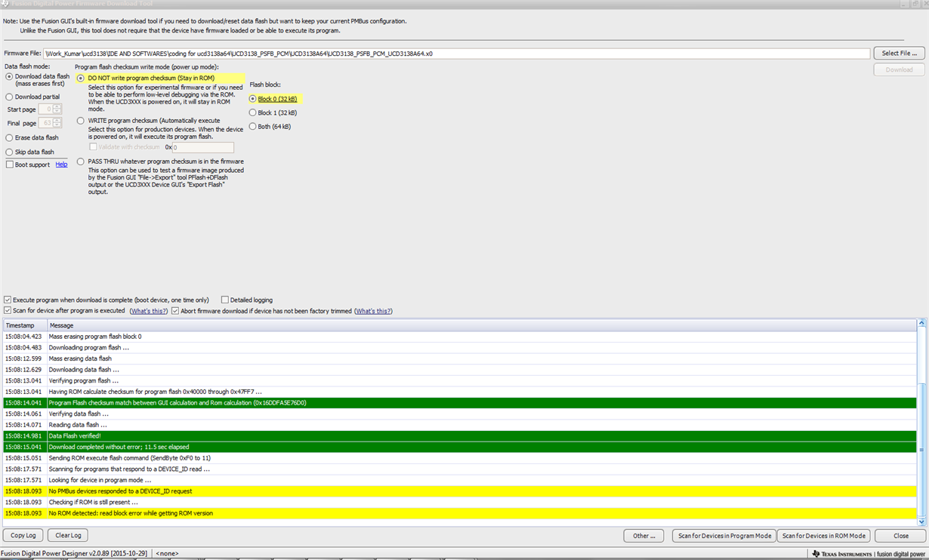Select the Verifying program flash log row
929x560 pixels.
point(460,380)
